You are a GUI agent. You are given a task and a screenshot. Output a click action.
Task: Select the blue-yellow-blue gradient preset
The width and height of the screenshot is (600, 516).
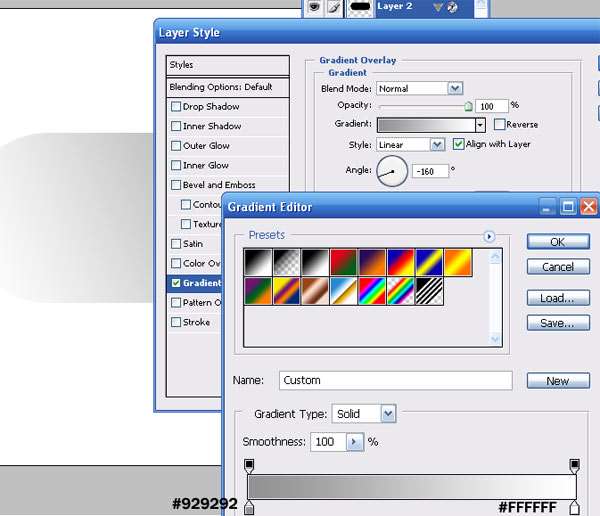(x=429, y=262)
